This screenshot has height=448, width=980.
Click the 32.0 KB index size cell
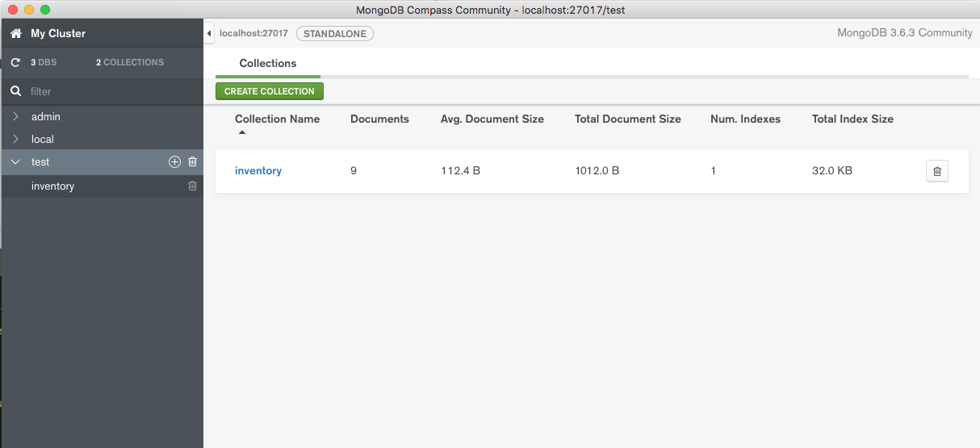[832, 171]
